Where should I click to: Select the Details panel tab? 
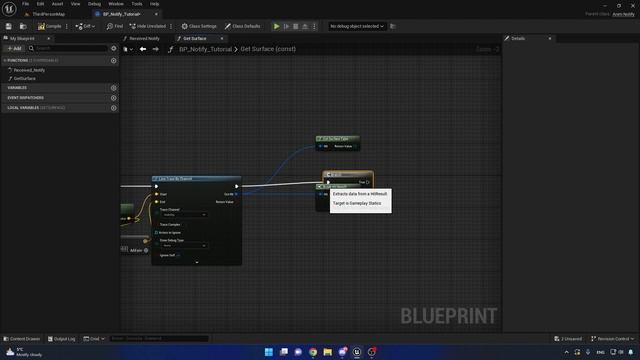[x=518, y=38]
